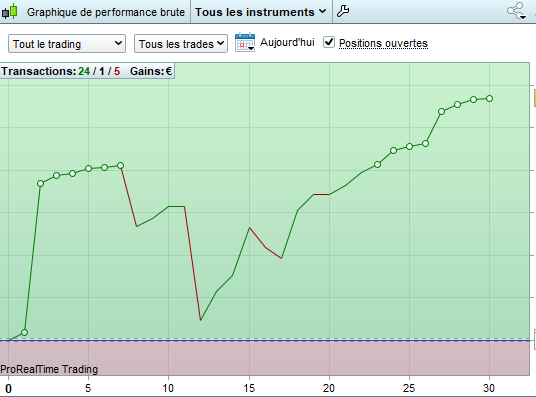Click the Aujourd'hui date label

[x=287, y=42]
